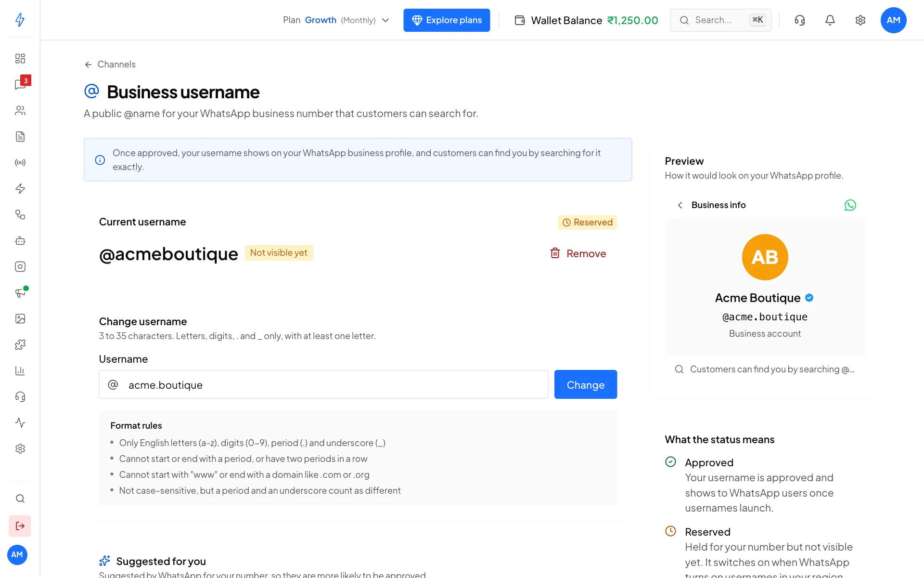Viewport: 924px width, 578px height.
Task: Open the flows shapes icon in sidebar
Action: [x=20, y=214]
